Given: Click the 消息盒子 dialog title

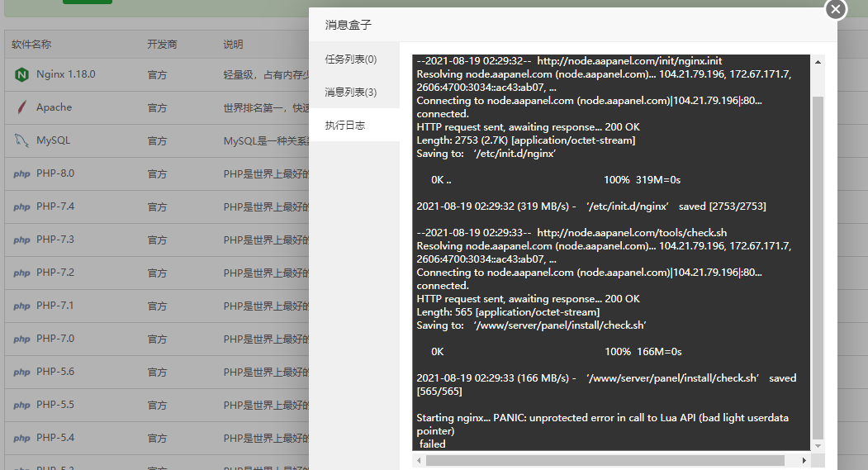Looking at the screenshot, I should (x=349, y=24).
